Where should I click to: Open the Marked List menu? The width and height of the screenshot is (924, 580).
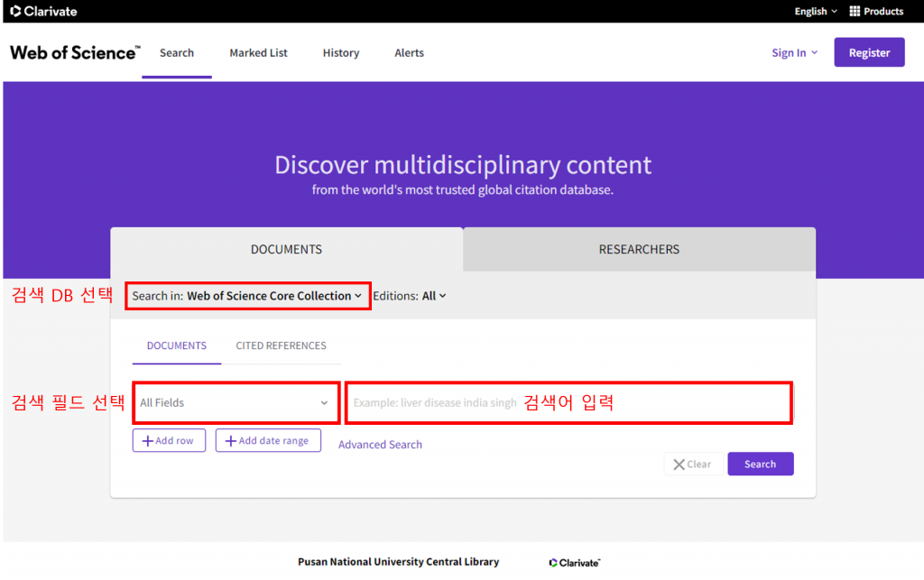258,52
